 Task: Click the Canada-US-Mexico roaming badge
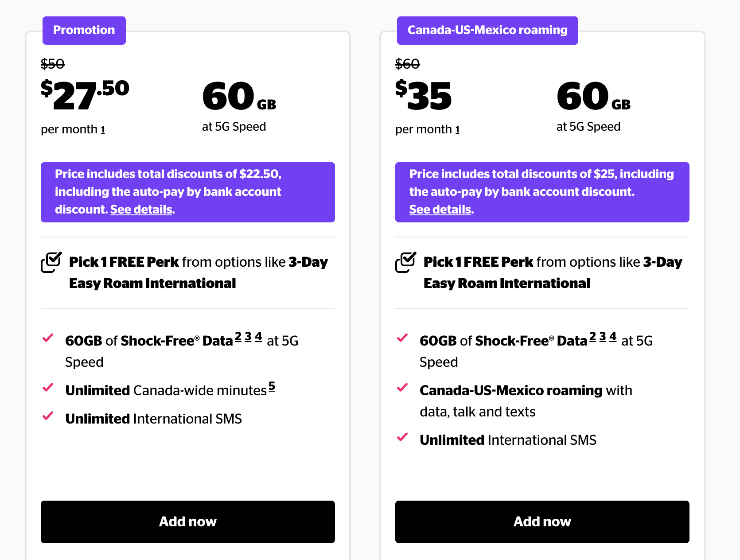[487, 30]
